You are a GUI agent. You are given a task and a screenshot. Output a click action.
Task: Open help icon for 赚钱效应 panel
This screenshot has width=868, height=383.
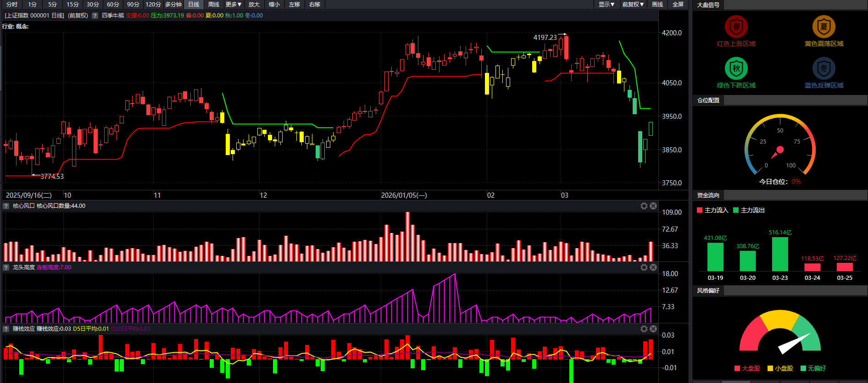point(6,329)
